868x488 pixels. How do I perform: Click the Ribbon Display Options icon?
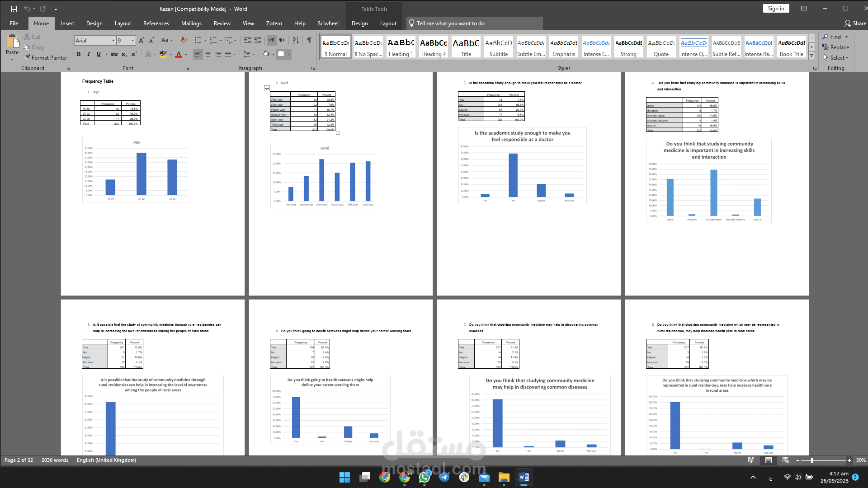[x=804, y=9]
